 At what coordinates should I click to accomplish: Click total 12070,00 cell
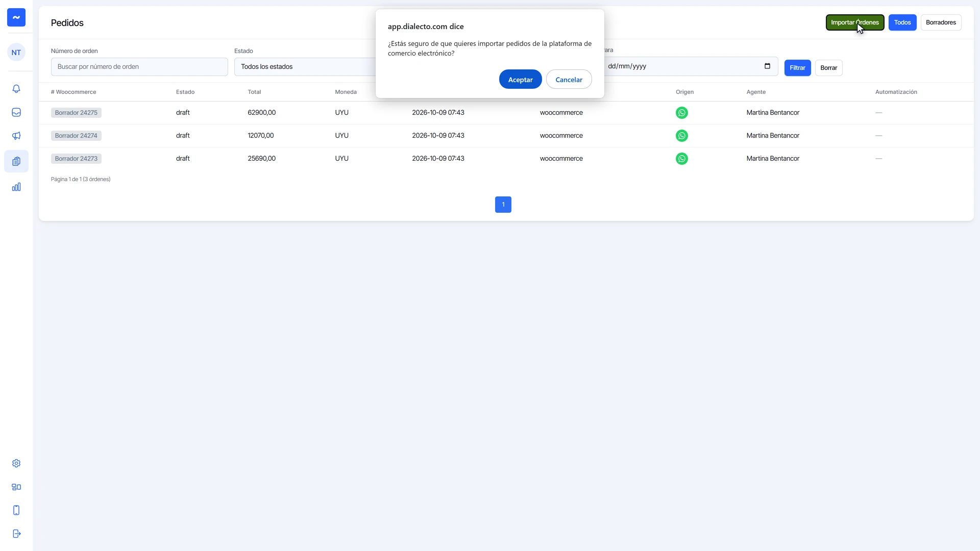[260, 136]
